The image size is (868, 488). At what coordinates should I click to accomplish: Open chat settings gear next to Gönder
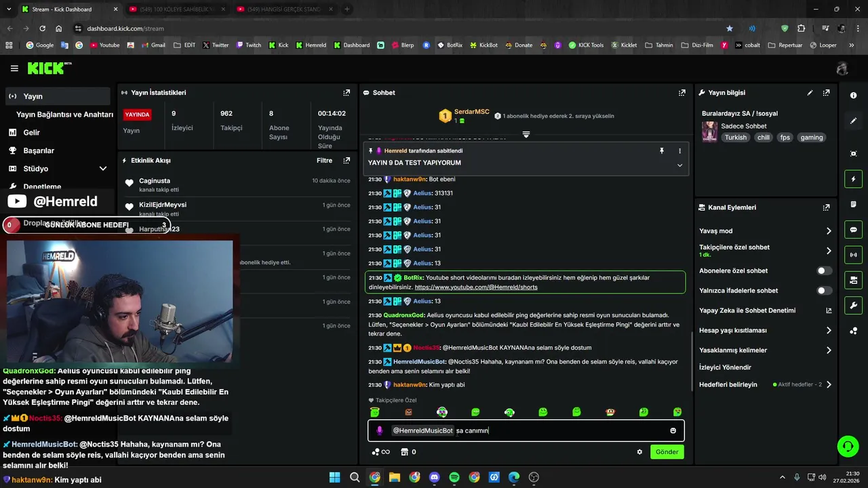point(639,452)
